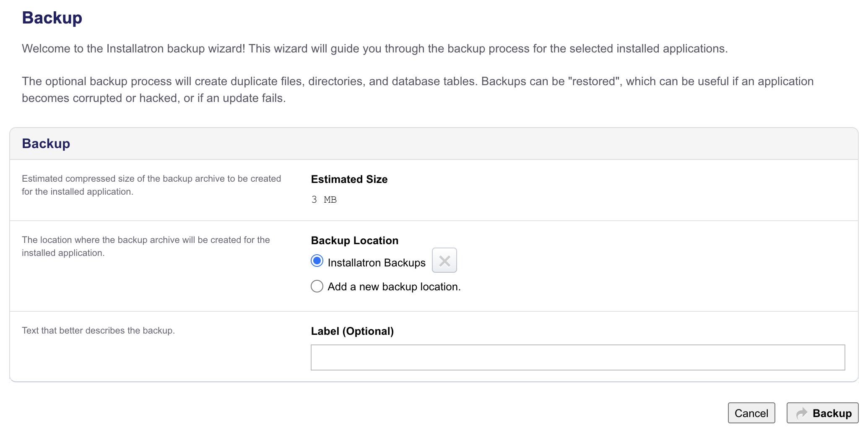868x433 pixels.
Task: Click the delete icon for the backup location
Action: pyautogui.click(x=444, y=261)
